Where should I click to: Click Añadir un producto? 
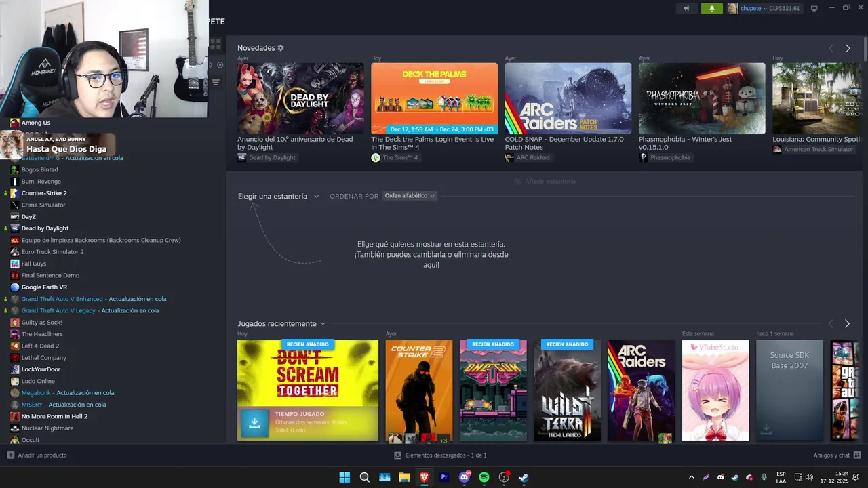pyautogui.click(x=43, y=455)
